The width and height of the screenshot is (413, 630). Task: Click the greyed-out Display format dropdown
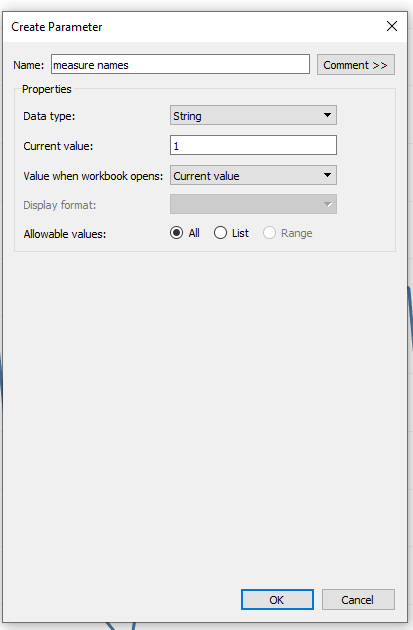tap(253, 204)
